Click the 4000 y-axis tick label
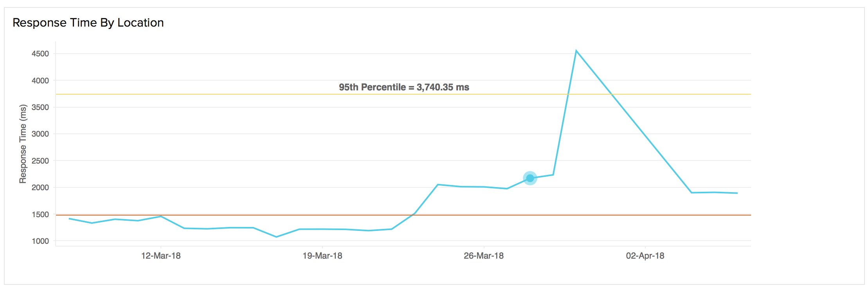868x288 pixels. coord(40,81)
